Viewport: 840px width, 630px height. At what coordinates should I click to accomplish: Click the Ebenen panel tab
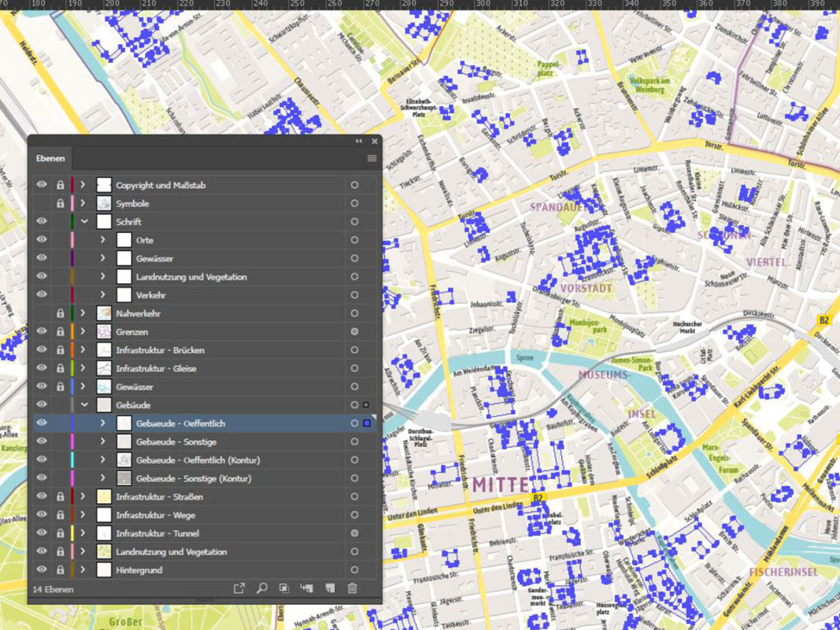point(50,158)
